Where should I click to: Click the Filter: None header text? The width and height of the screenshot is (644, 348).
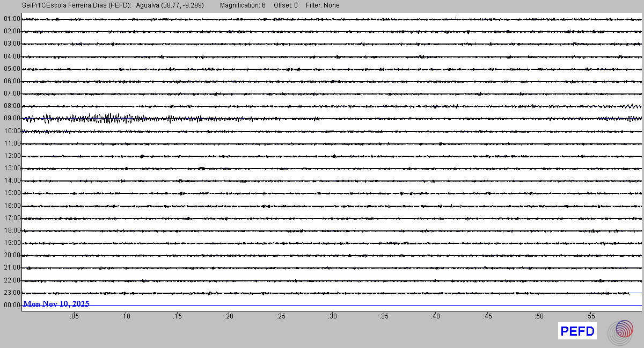[x=323, y=5]
